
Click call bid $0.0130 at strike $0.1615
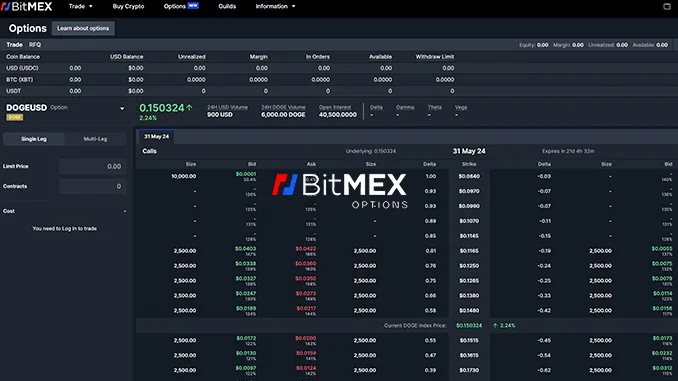[x=246, y=353]
